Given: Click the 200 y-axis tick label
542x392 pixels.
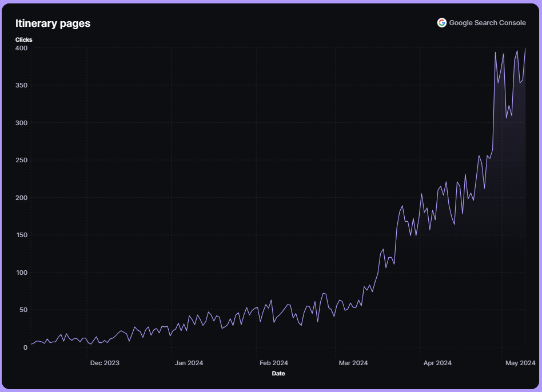Looking at the screenshot, I should [21, 198].
